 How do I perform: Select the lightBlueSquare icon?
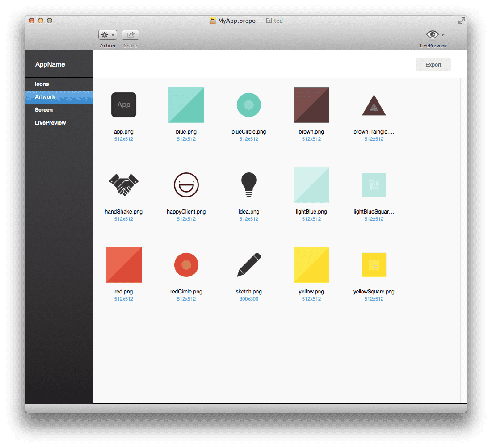(x=374, y=185)
